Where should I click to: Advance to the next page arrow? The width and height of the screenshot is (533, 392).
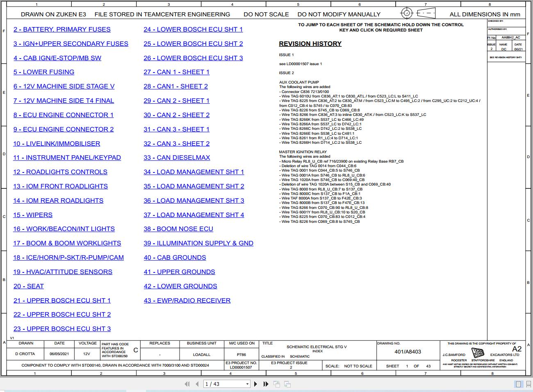click(x=256, y=384)
